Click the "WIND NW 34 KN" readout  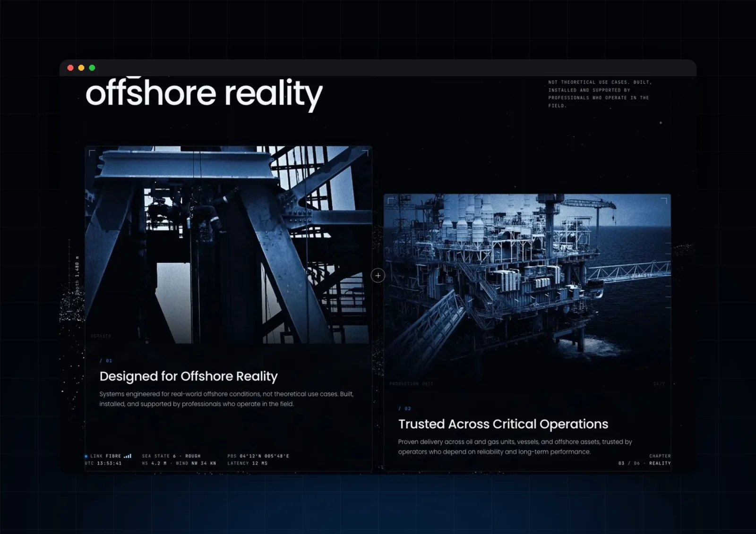196,463
